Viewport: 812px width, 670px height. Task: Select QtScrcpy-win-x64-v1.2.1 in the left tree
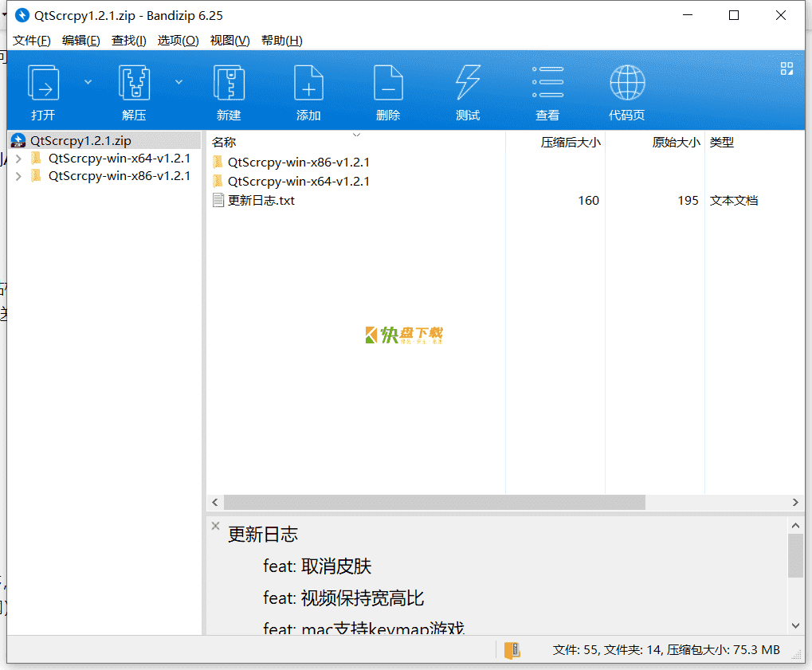click(119, 159)
